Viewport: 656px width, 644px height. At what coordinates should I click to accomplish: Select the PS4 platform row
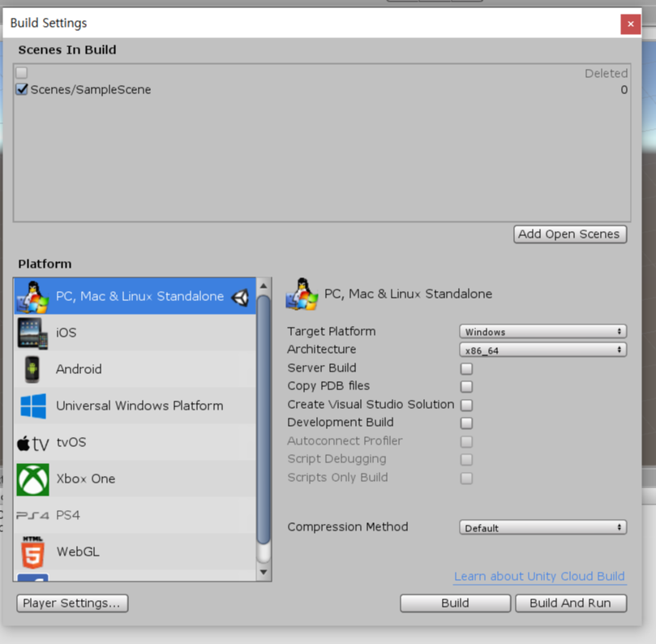[135, 515]
